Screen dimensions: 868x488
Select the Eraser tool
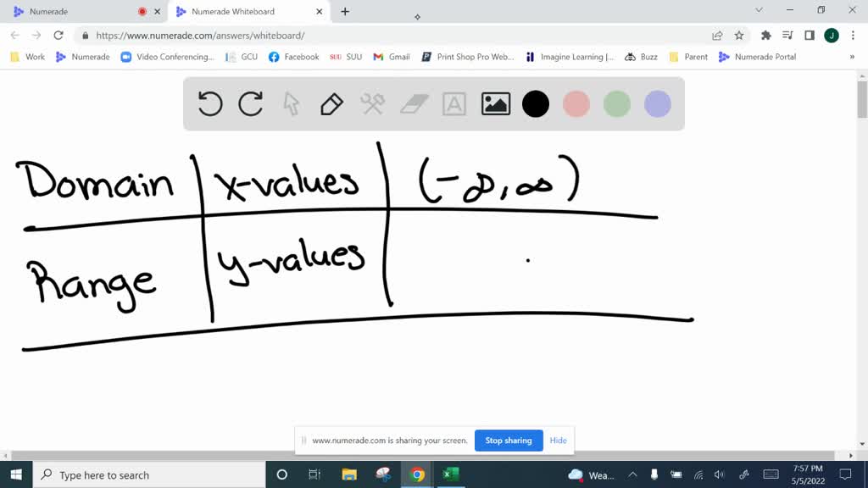413,103
